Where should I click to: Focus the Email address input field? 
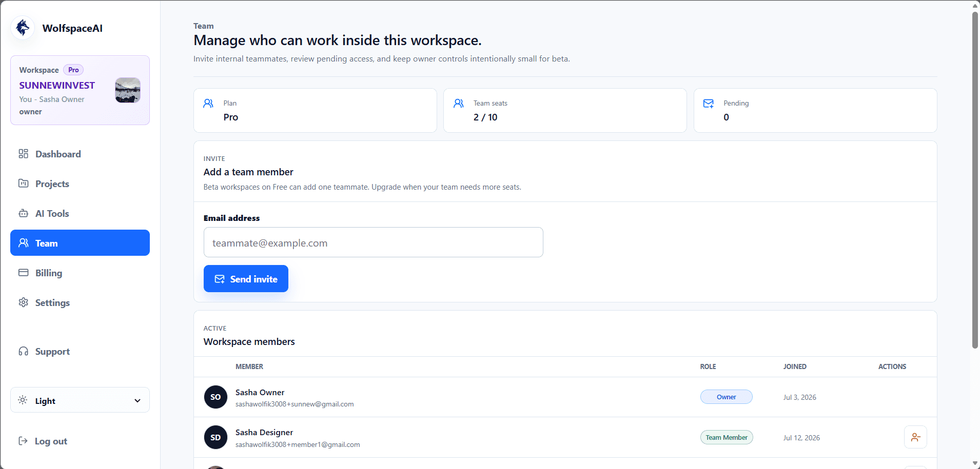(x=374, y=242)
